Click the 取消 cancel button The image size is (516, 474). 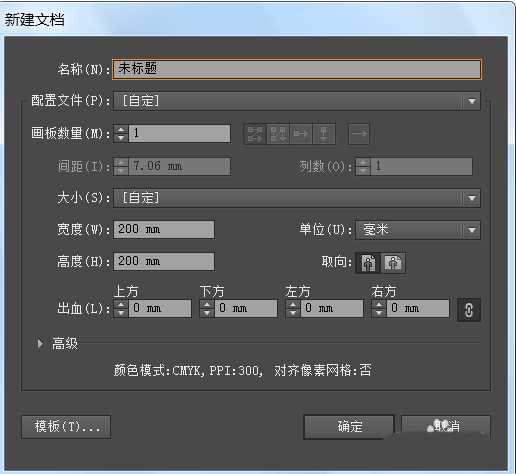(x=446, y=426)
